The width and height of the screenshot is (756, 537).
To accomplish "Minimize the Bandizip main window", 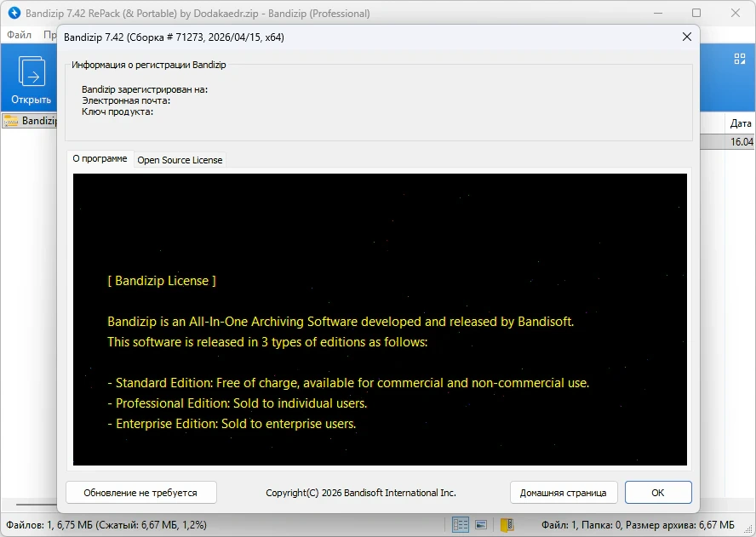I will coord(657,13).
